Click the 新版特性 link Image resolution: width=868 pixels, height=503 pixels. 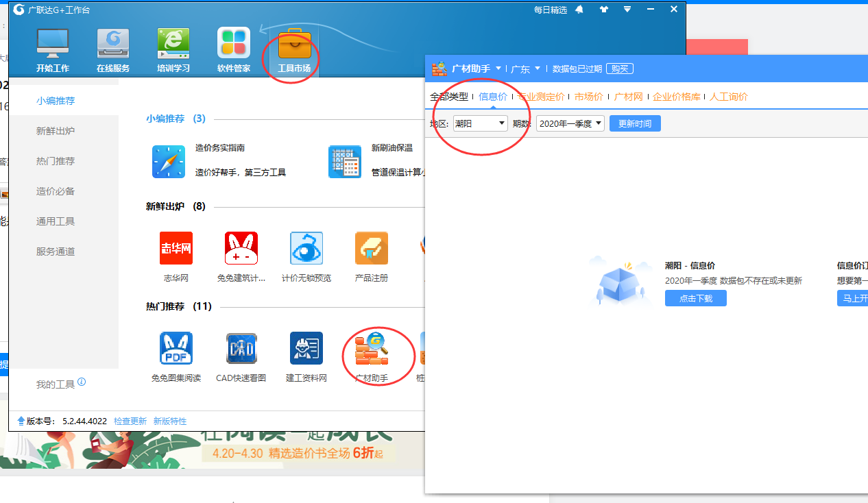pyautogui.click(x=170, y=421)
